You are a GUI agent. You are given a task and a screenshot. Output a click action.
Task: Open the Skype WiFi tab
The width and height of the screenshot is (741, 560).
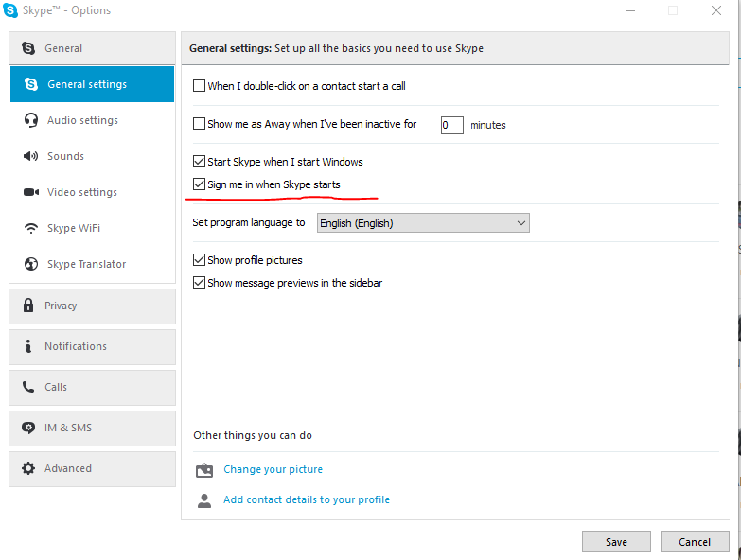pyautogui.click(x=92, y=228)
